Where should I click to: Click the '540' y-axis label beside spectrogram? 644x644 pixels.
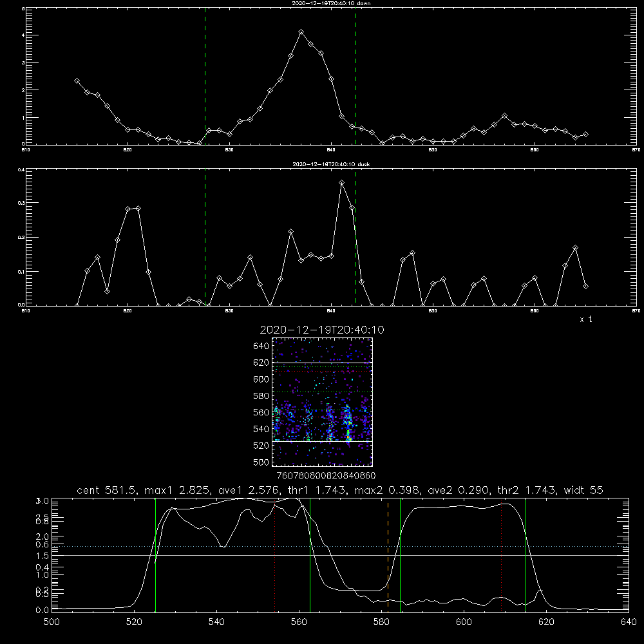pyautogui.click(x=261, y=429)
